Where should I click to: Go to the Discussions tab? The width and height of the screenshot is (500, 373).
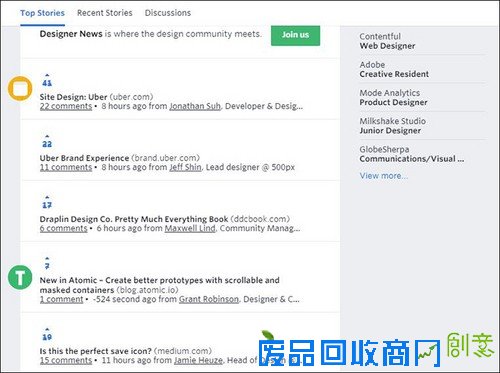click(x=168, y=13)
